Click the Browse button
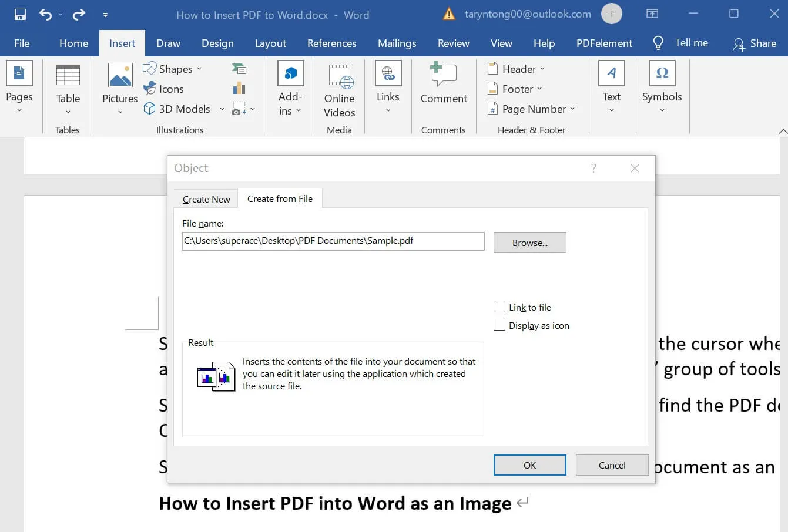 529,243
